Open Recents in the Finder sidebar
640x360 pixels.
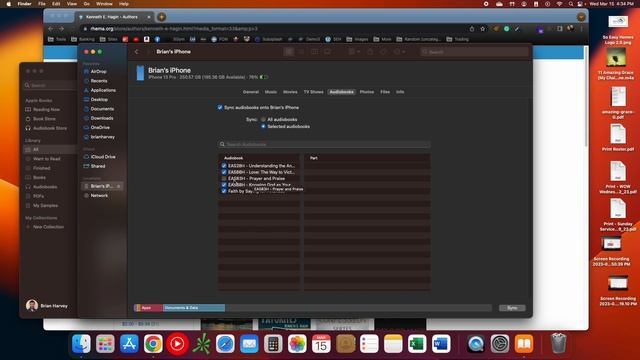(x=99, y=81)
